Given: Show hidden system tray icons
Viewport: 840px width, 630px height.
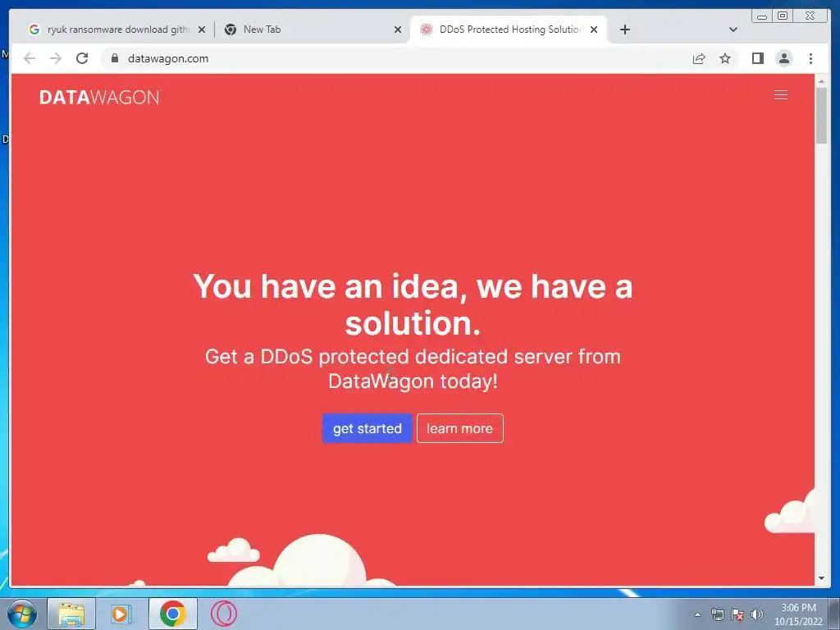Looking at the screenshot, I should click(x=697, y=614).
